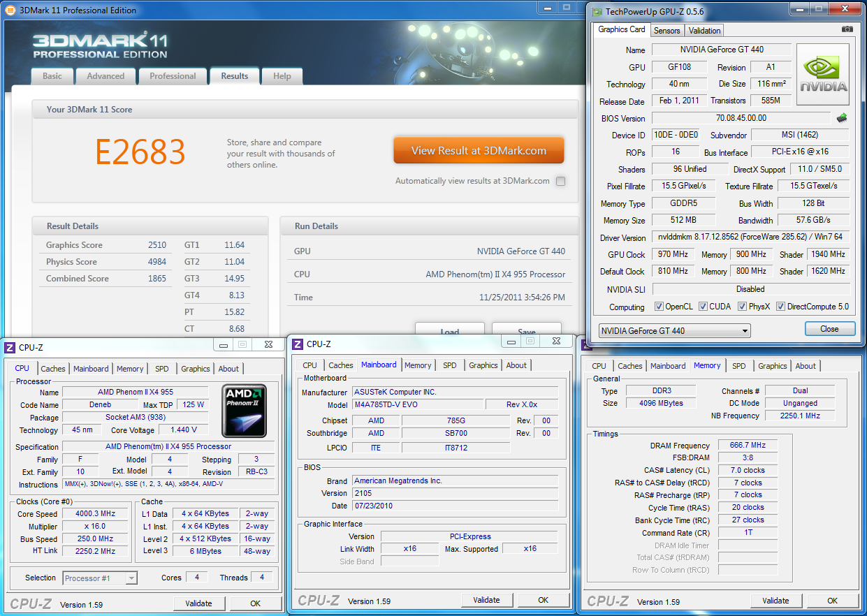Click the 3DMark 11 title bar icon
The height and width of the screenshot is (616, 867).
point(10,10)
